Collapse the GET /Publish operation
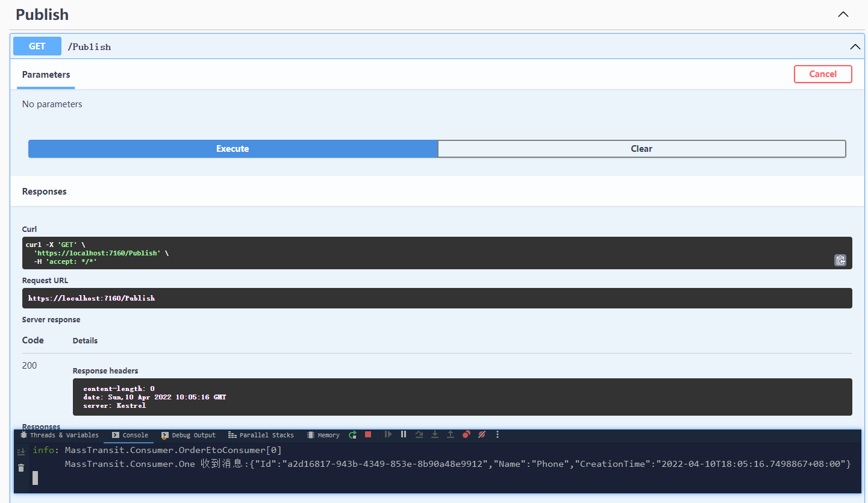868x503 pixels. pos(855,46)
